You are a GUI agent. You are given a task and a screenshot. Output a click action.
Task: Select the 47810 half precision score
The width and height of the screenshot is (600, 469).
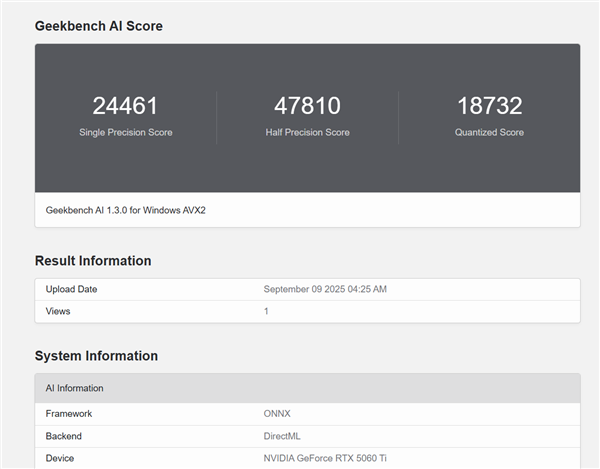tap(307, 106)
